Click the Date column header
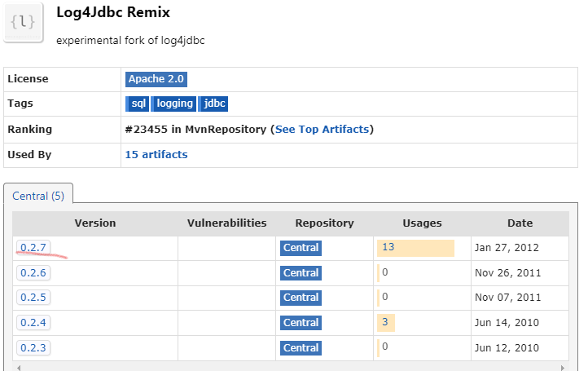The image size is (588, 371). click(520, 223)
